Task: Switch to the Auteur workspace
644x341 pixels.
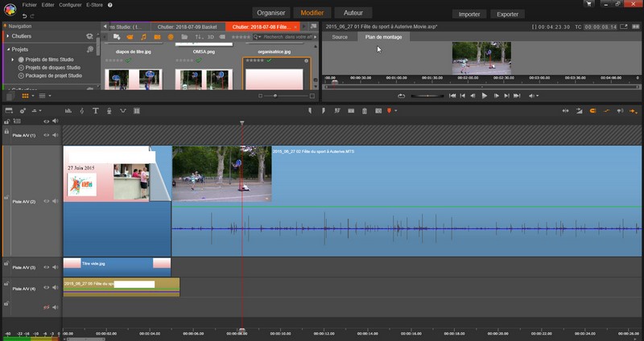Action: pyautogui.click(x=353, y=13)
